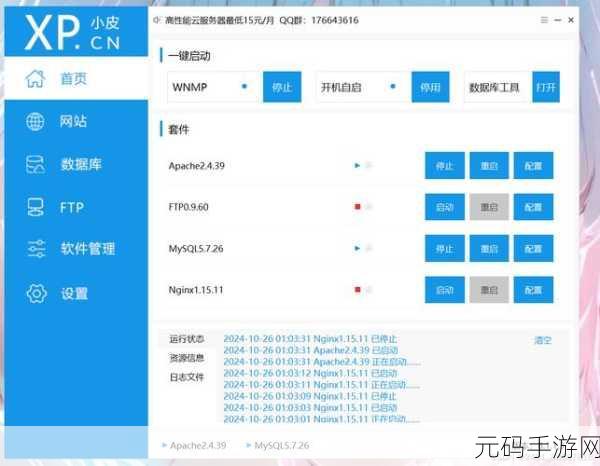Click the QQ群 176643616 announcement text
This screenshot has width=600, height=466.
pyautogui.click(x=319, y=20)
